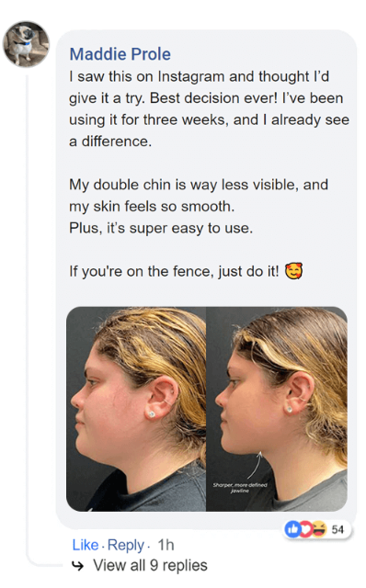Click the 'If you're on the fence' line
Image resolution: width=366 pixels, height=588 pixels.
[174, 271]
